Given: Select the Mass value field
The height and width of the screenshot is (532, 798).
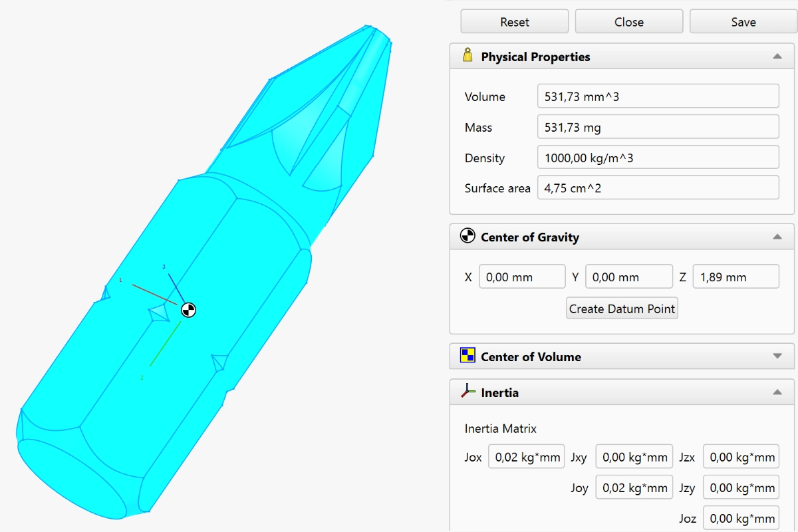Looking at the screenshot, I should pos(658,127).
